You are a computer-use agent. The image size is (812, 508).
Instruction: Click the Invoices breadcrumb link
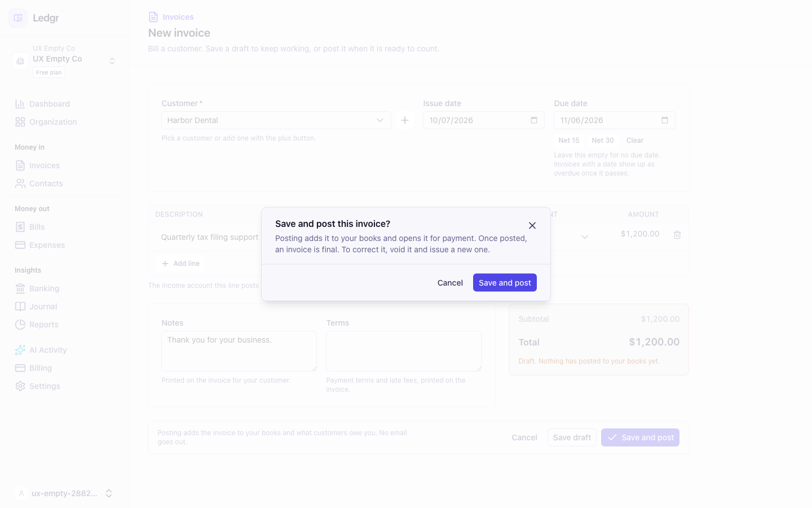[x=178, y=17]
